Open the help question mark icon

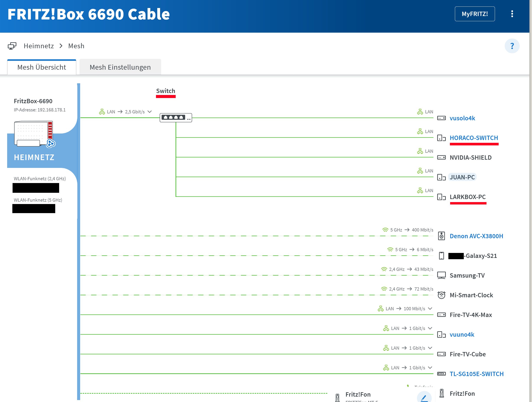pos(512,46)
